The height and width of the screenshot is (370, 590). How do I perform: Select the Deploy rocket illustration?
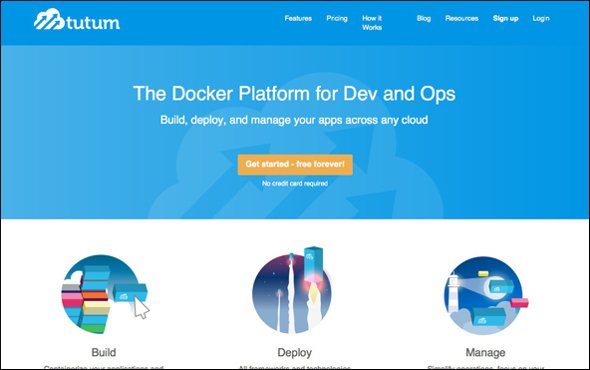click(x=292, y=291)
